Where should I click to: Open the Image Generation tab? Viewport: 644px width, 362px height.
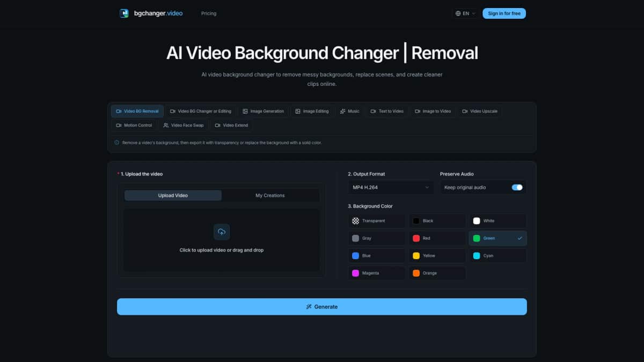pos(263,111)
